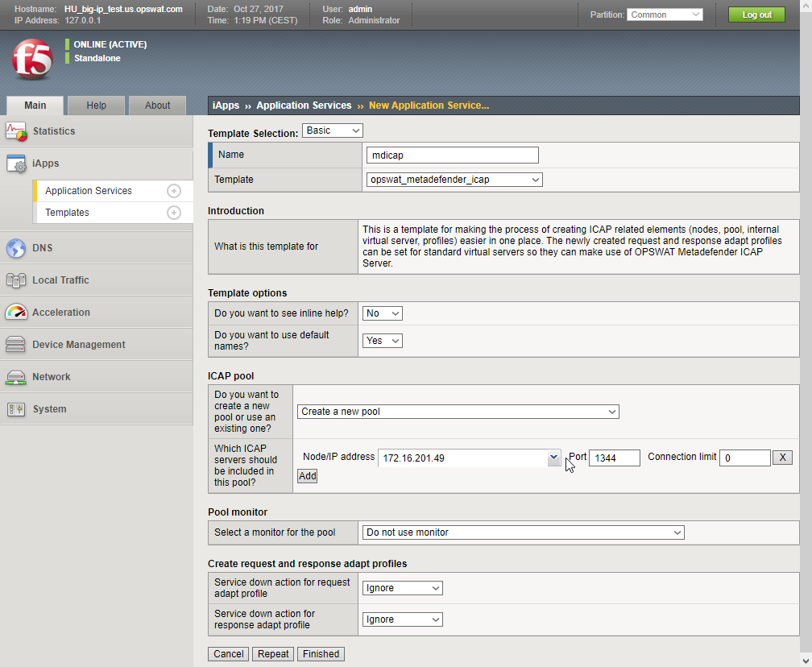Click the Acceleration gauge icon
This screenshot has height=667, width=812.
pos(16,313)
